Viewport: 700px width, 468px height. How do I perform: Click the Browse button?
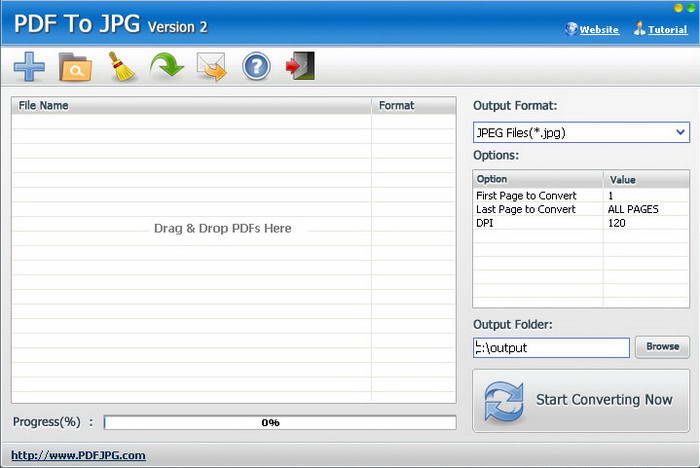(x=662, y=347)
